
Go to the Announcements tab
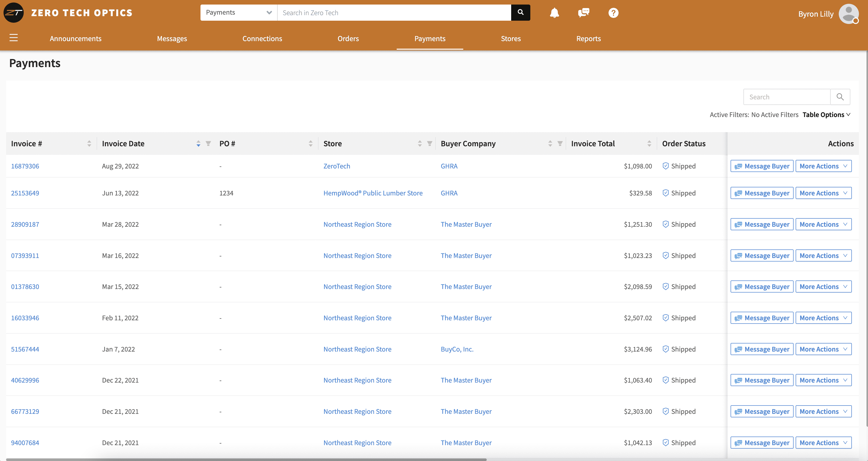pyautogui.click(x=75, y=38)
